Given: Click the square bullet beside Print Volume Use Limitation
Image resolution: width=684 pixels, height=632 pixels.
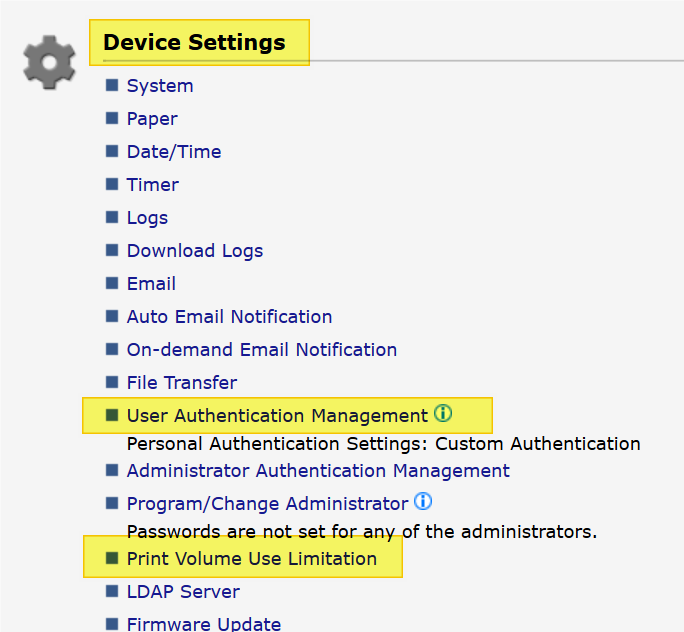Looking at the screenshot, I should coord(112,559).
